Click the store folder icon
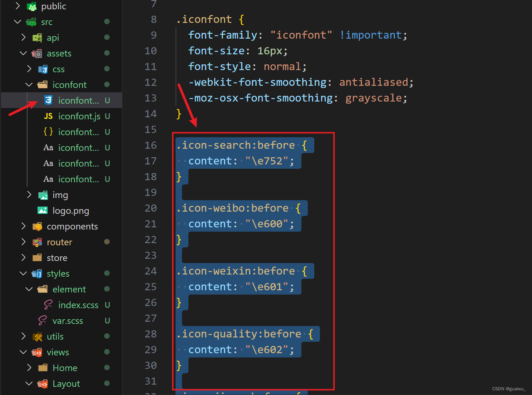The image size is (532, 395). tap(37, 258)
